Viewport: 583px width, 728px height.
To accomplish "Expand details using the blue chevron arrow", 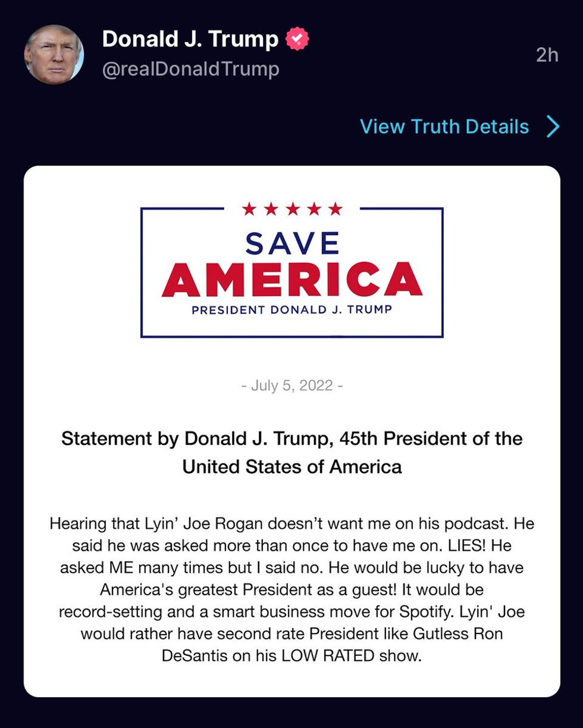I will click(x=553, y=127).
